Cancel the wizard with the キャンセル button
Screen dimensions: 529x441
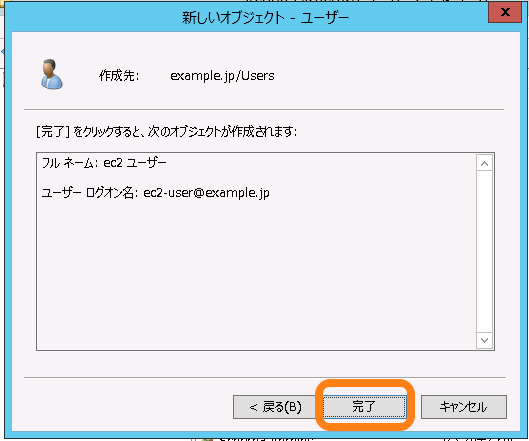pyautogui.click(x=464, y=407)
